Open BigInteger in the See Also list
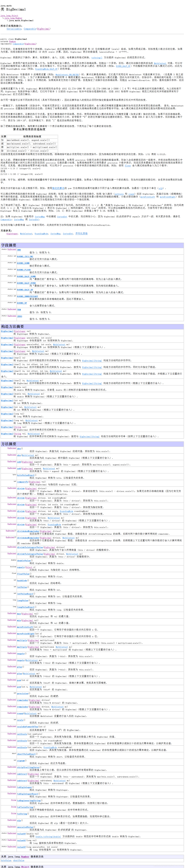185x868 pixels. [12, 234]
